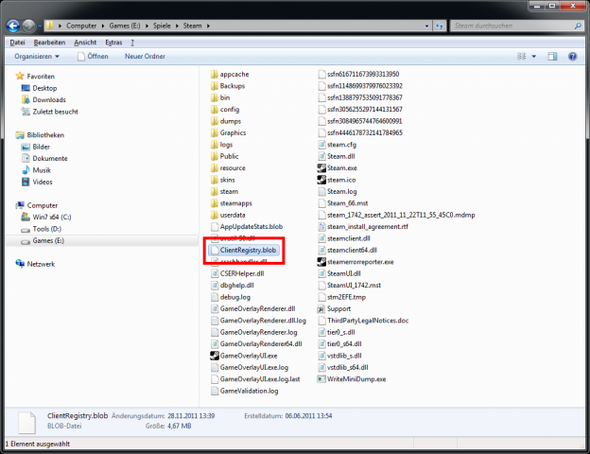The height and width of the screenshot is (454, 590).
Task: Expand the Games (E:) breadcrumb arrow
Action: (x=146, y=26)
